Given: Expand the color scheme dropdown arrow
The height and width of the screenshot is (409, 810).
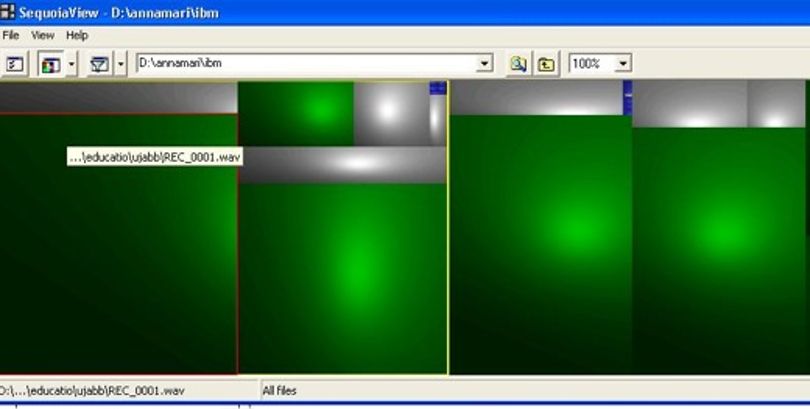Looking at the screenshot, I should [71, 65].
